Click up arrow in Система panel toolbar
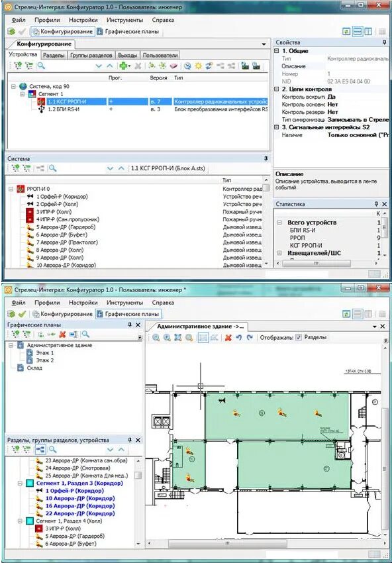This screenshot has width=392, height=563. pos(121,168)
